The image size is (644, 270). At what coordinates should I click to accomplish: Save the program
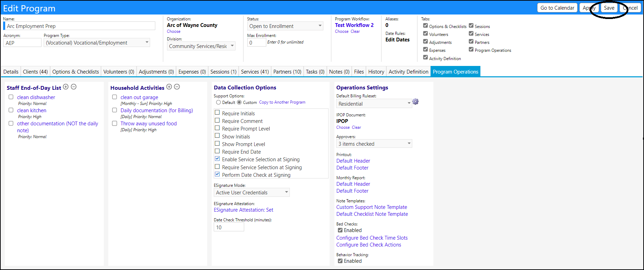point(609,8)
